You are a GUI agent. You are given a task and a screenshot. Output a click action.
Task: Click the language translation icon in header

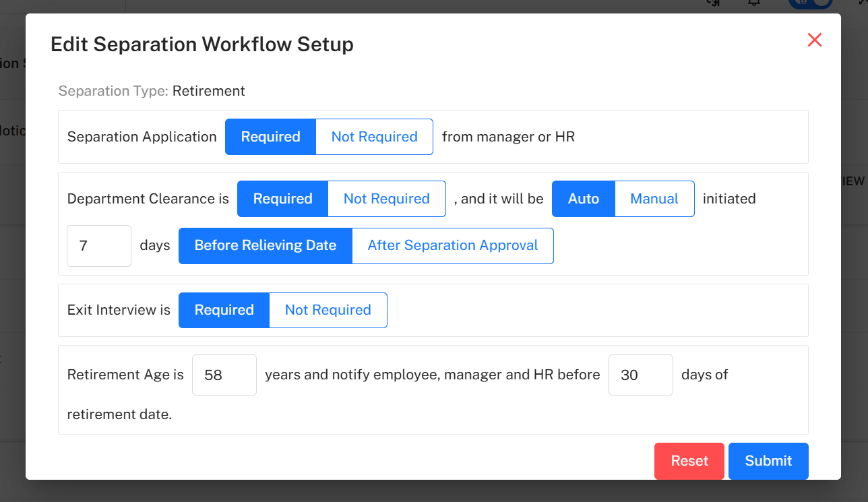(712, 3)
